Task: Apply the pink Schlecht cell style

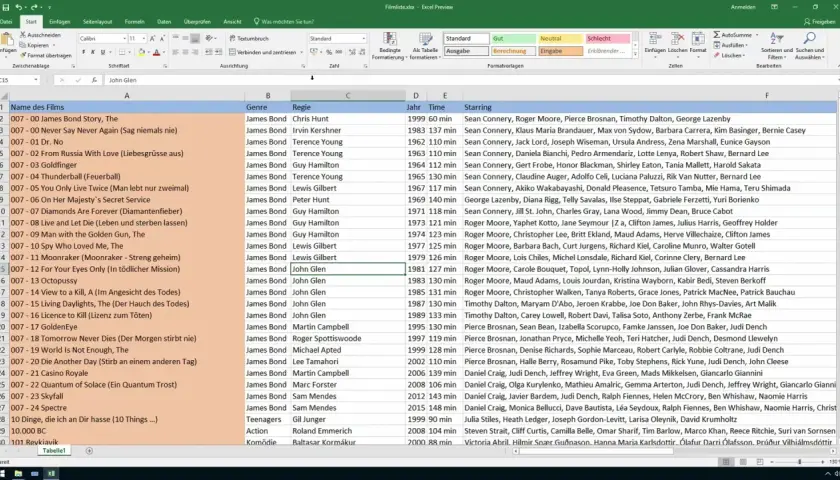Action: (x=608, y=39)
